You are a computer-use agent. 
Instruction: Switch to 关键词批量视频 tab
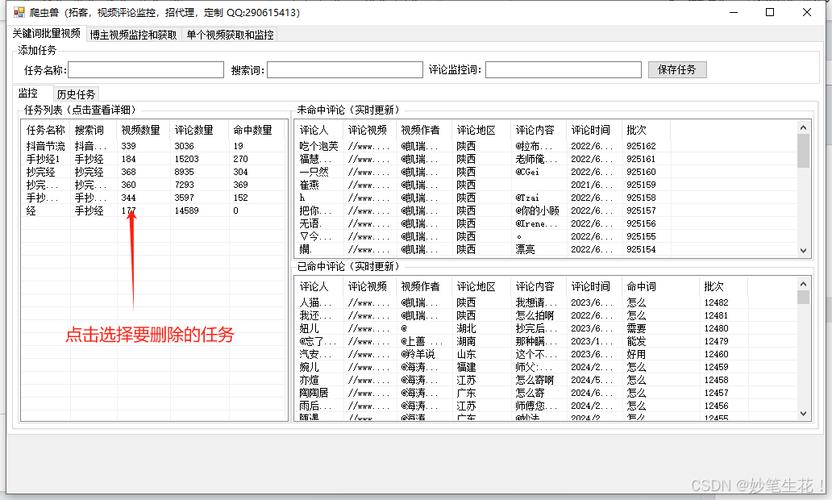pos(46,33)
